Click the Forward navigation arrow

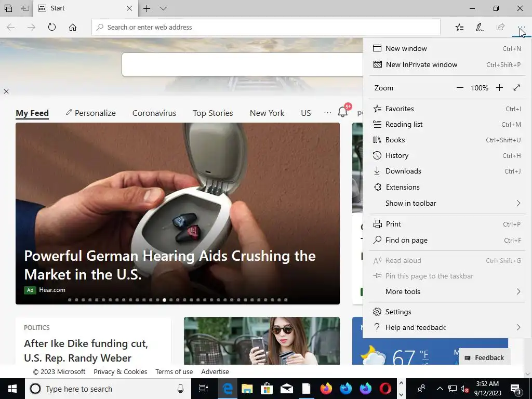point(31,27)
